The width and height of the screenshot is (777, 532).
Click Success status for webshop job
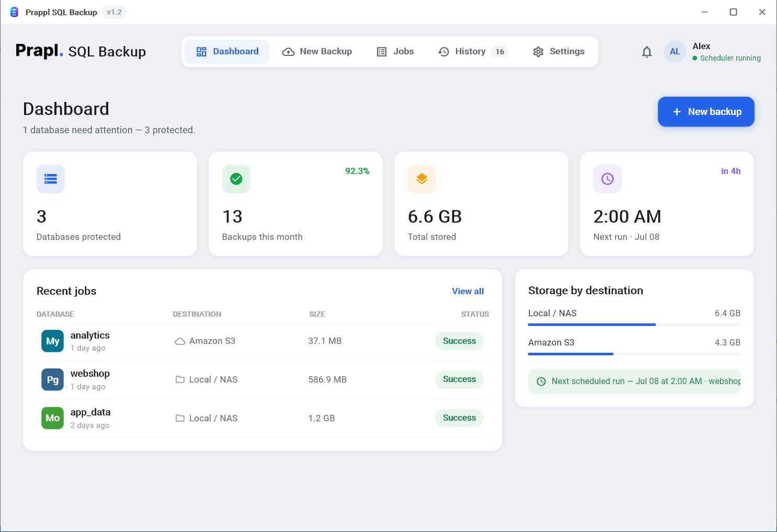click(459, 379)
